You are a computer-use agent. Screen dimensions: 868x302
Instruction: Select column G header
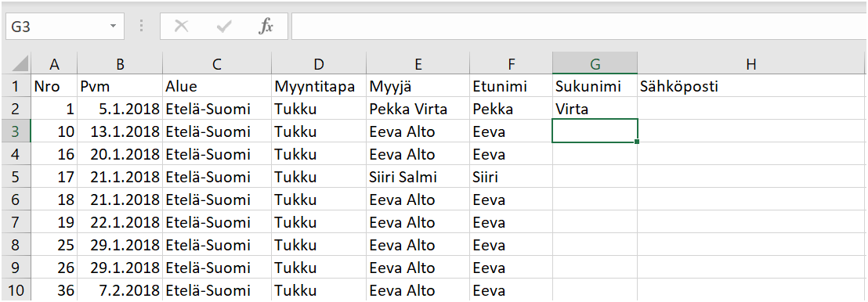point(595,64)
